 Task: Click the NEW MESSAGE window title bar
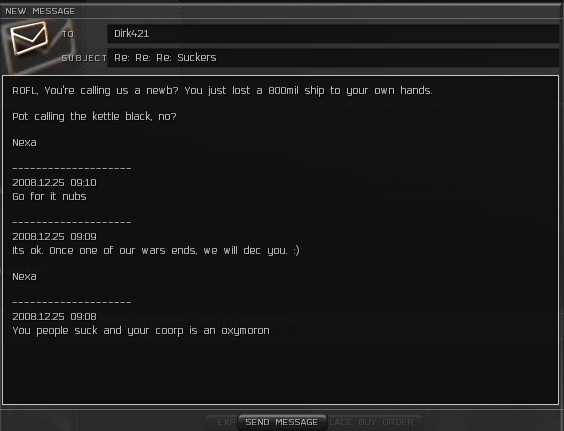[x=282, y=11]
